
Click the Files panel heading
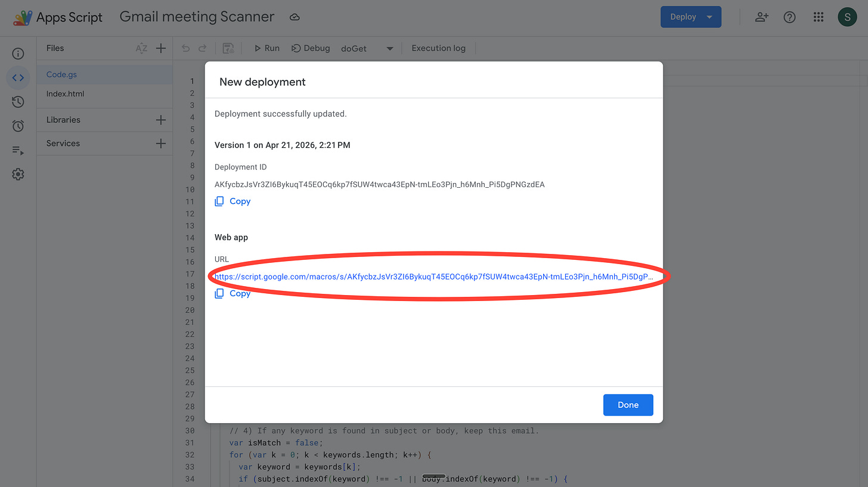(55, 48)
